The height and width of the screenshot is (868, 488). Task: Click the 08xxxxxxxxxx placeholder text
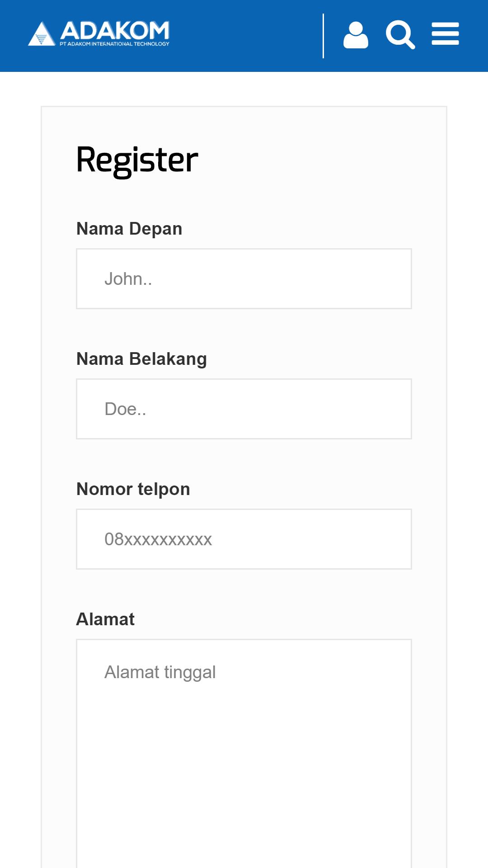pyautogui.click(x=158, y=539)
